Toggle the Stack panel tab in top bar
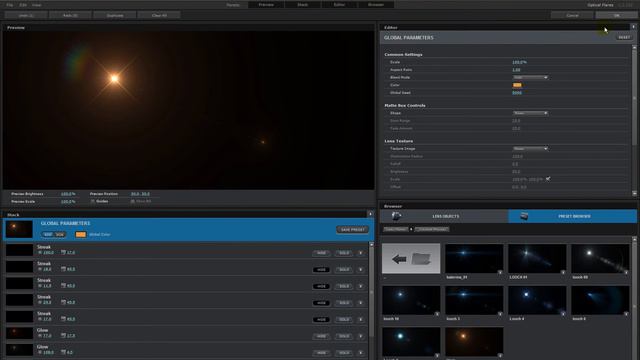Screen dimensions: 640x360 [x=302, y=4]
